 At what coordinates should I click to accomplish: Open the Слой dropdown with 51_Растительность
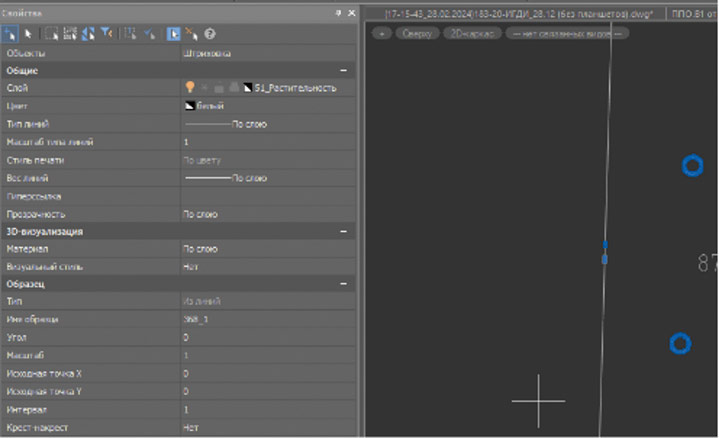pos(269,88)
